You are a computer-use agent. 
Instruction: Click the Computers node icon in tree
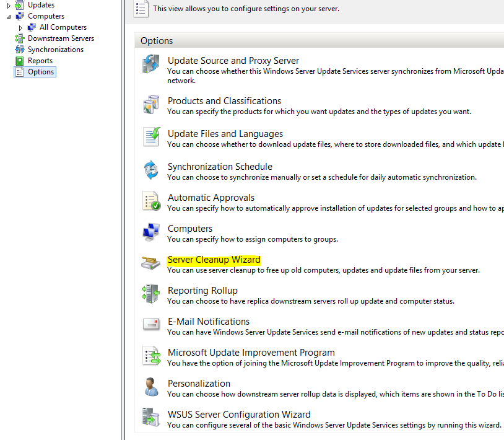click(x=20, y=16)
